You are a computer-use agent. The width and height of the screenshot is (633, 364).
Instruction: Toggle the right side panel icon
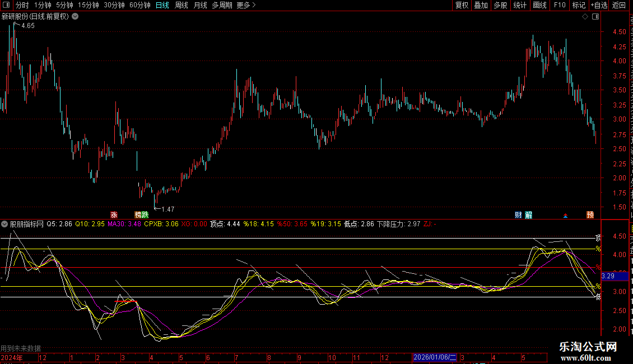pyautogui.click(x=595, y=17)
